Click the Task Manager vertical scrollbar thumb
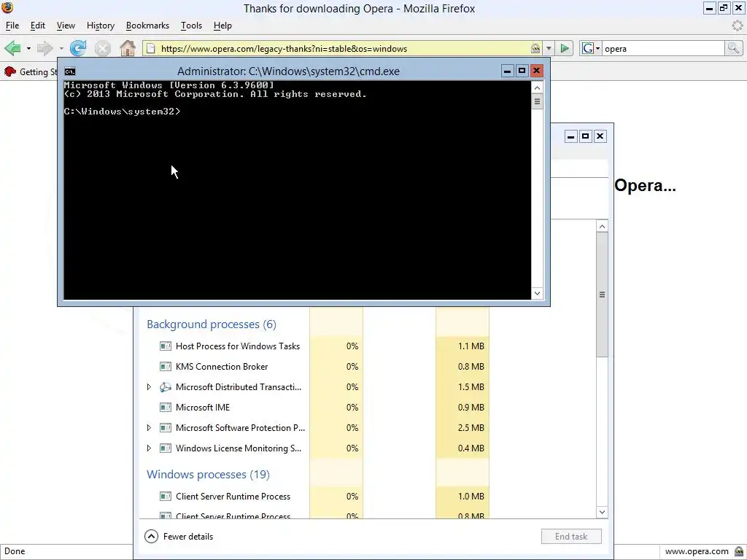Screen dimensions: 747x560 point(602,295)
